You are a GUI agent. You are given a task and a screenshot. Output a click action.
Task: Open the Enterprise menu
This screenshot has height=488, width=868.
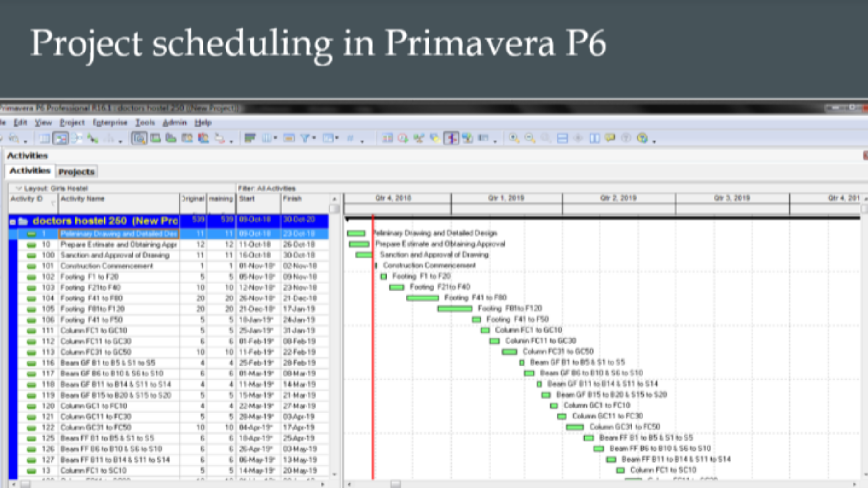(x=110, y=122)
